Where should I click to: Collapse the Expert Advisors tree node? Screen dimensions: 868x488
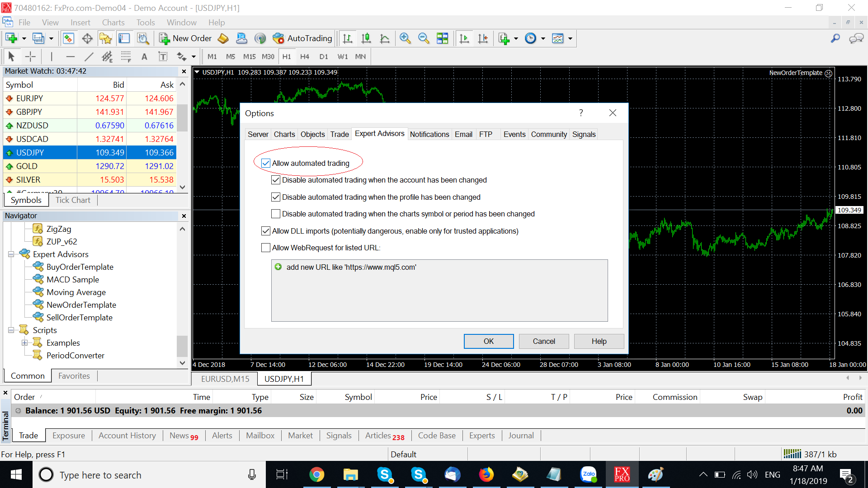click(11, 254)
